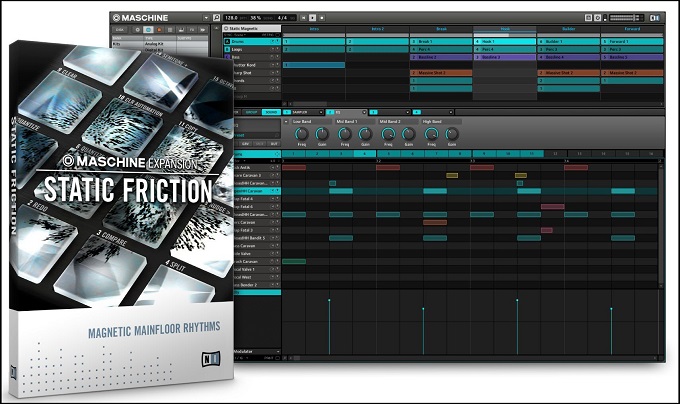
Task: Click the stop/record square transport button
Action: [322, 18]
